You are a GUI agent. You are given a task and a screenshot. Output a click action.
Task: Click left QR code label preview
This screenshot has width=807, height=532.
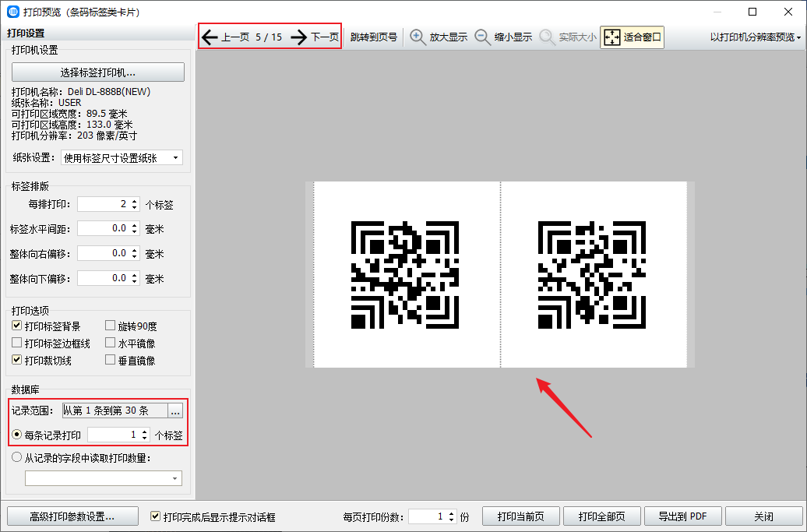405,275
